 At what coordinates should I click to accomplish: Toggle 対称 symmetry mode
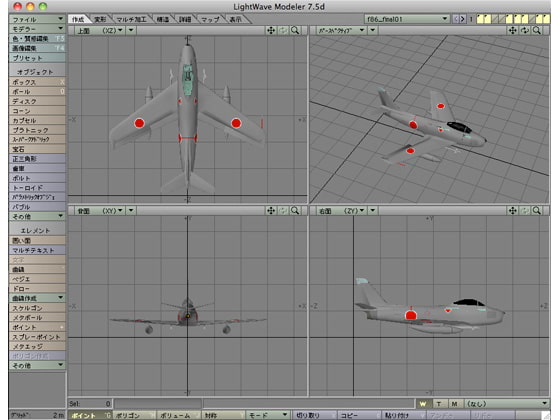[223, 415]
